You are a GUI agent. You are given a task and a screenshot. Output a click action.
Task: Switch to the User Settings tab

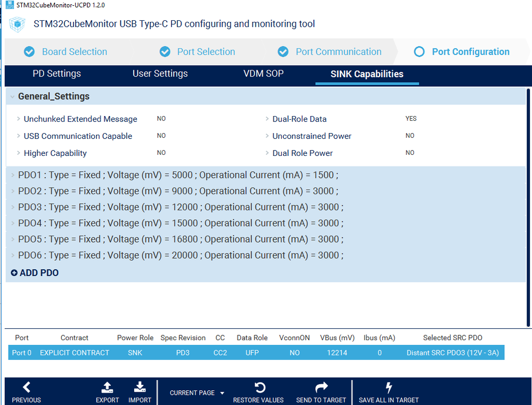coord(160,73)
